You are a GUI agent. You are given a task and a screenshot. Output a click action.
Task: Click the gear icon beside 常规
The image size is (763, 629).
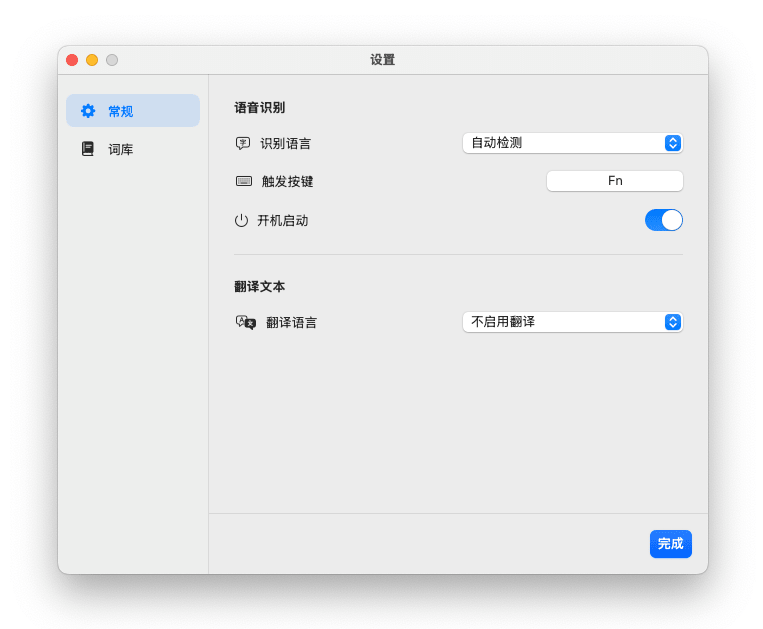pyautogui.click(x=88, y=111)
